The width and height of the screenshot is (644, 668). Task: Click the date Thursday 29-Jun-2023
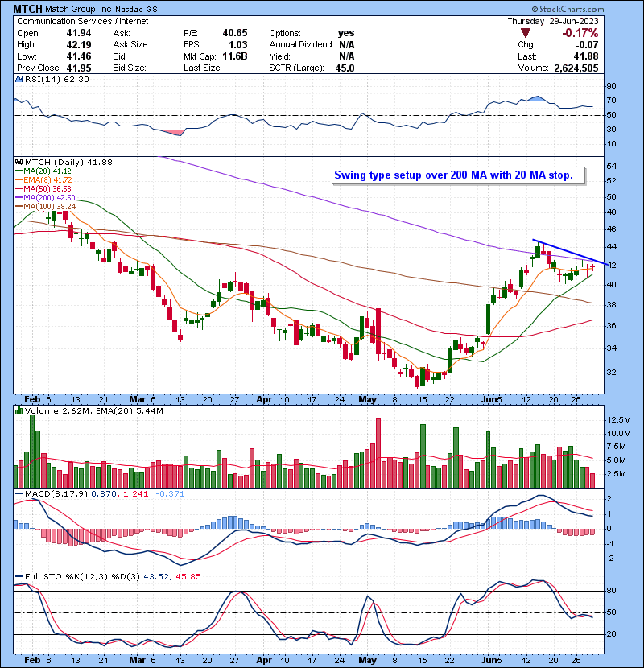[x=553, y=21]
